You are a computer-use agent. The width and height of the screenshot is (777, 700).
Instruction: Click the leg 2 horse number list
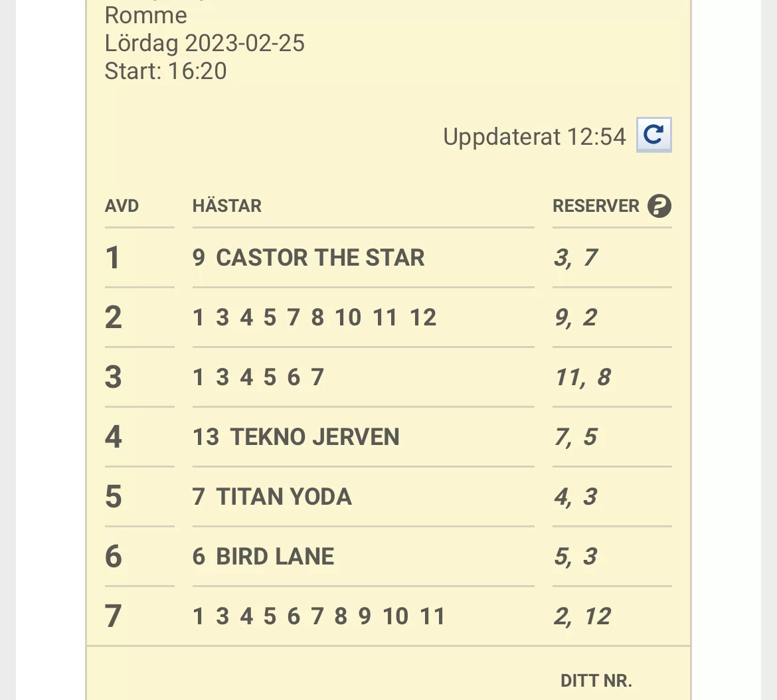click(x=315, y=317)
